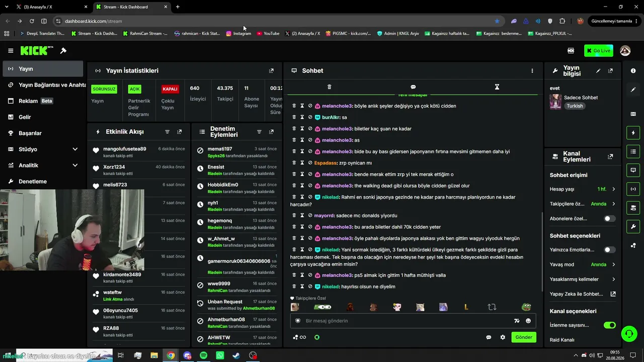Bookmark this page with the star icon
The image size is (644, 362).
click(497, 21)
